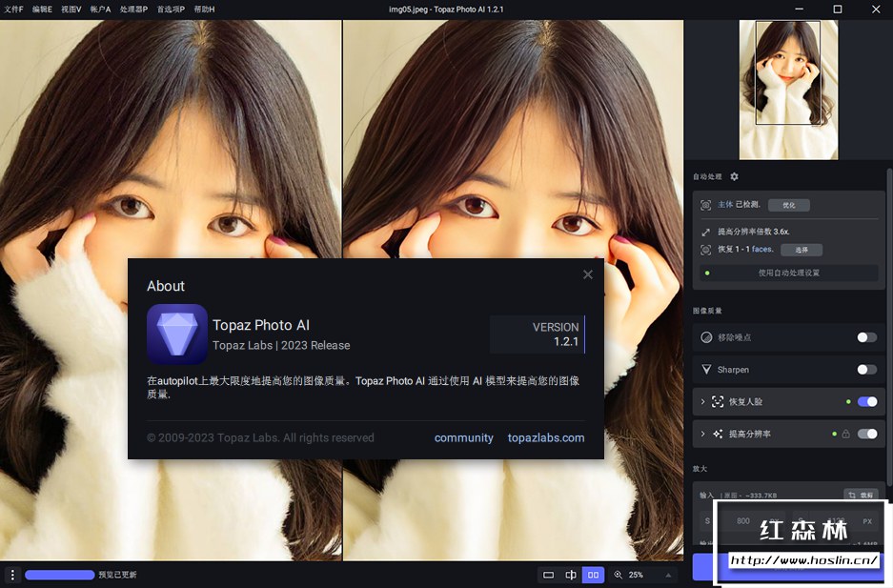
Task: Click 使用自动处理设置 button
Action: click(789, 273)
